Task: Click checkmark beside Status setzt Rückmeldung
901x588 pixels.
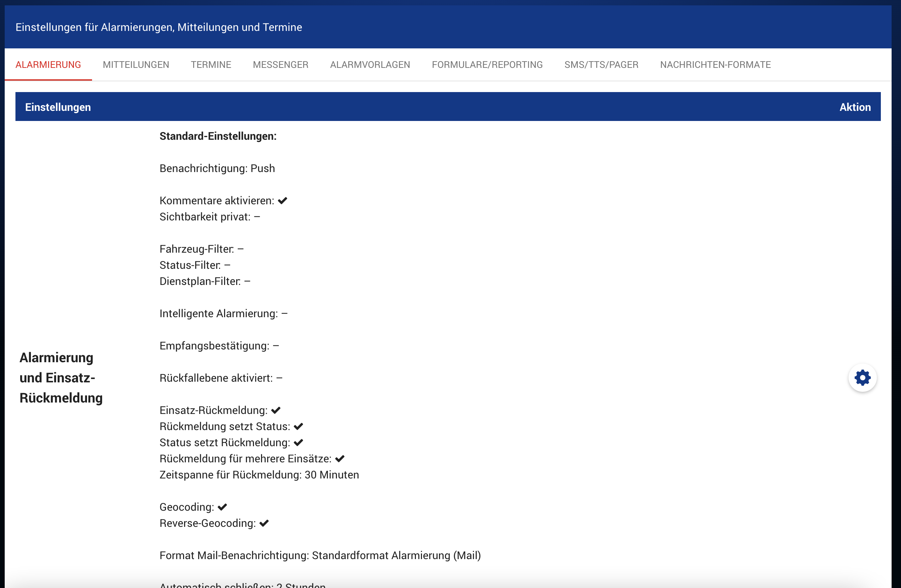Action: (298, 442)
